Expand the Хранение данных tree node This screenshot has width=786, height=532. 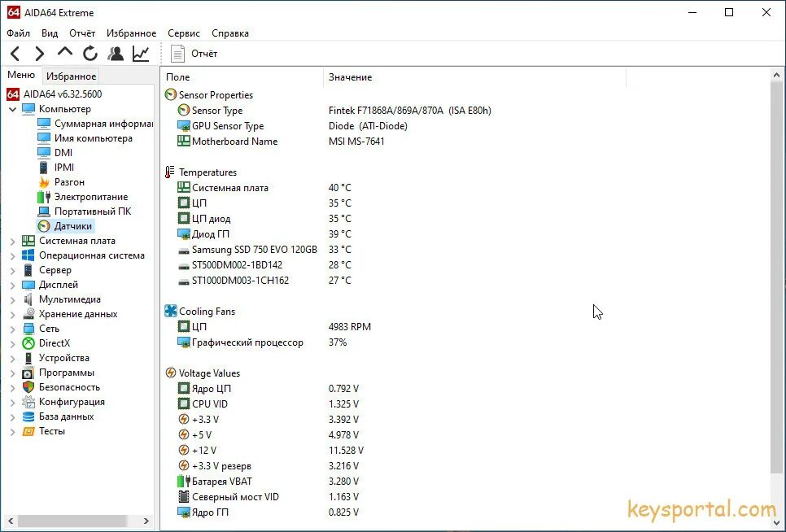pyautogui.click(x=12, y=314)
